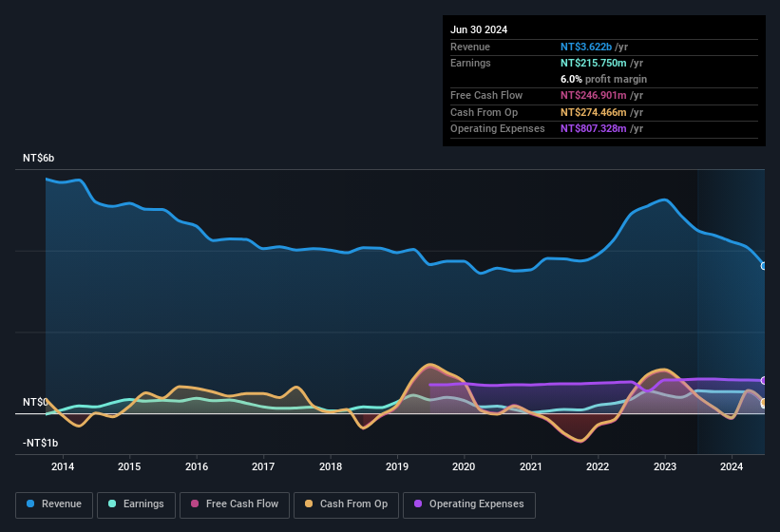Click the 2022 x-axis label
Viewport: 780px width, 532px height.
598,466
